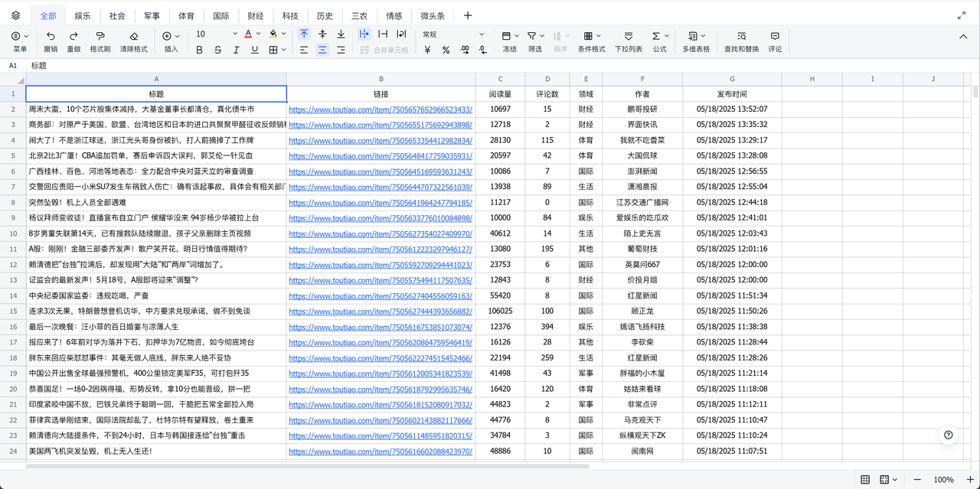This screenshot has height=489, width=980.
Task: Open the help question mark button
Action: (949, 435)
